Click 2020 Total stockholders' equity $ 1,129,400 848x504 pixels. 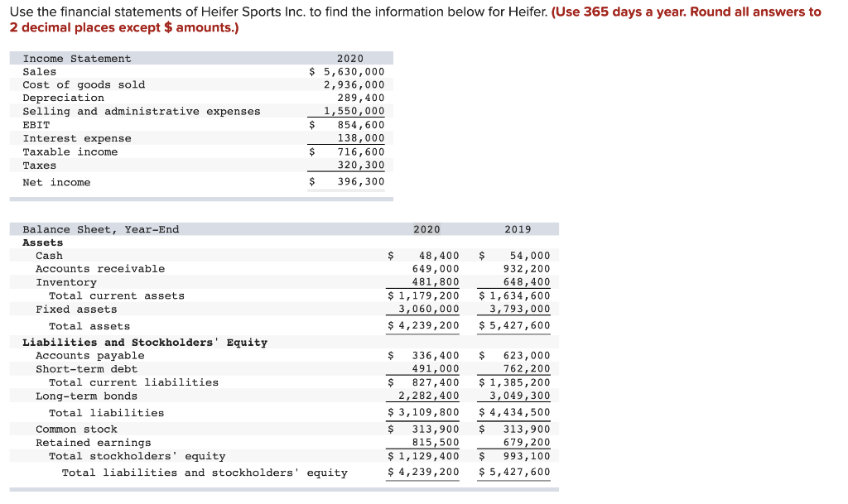tap(423, 456)
